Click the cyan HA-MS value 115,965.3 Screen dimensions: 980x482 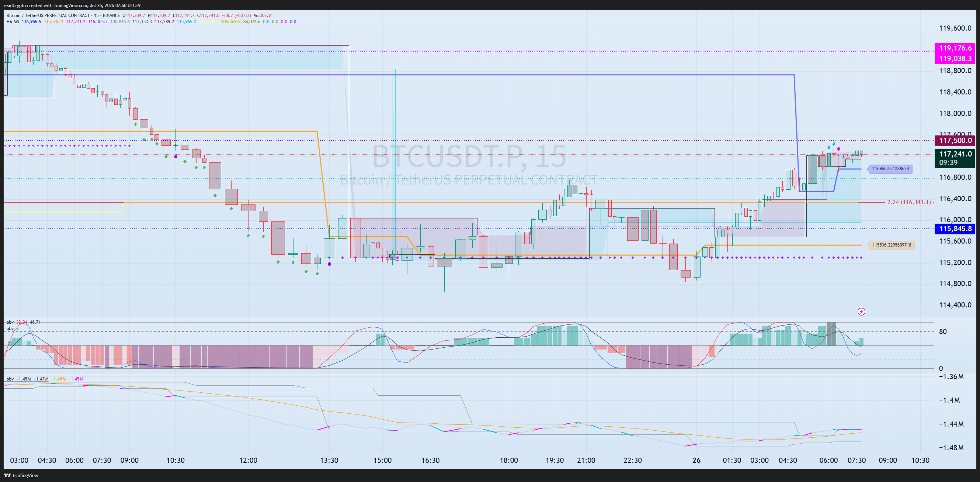[187, 22]
